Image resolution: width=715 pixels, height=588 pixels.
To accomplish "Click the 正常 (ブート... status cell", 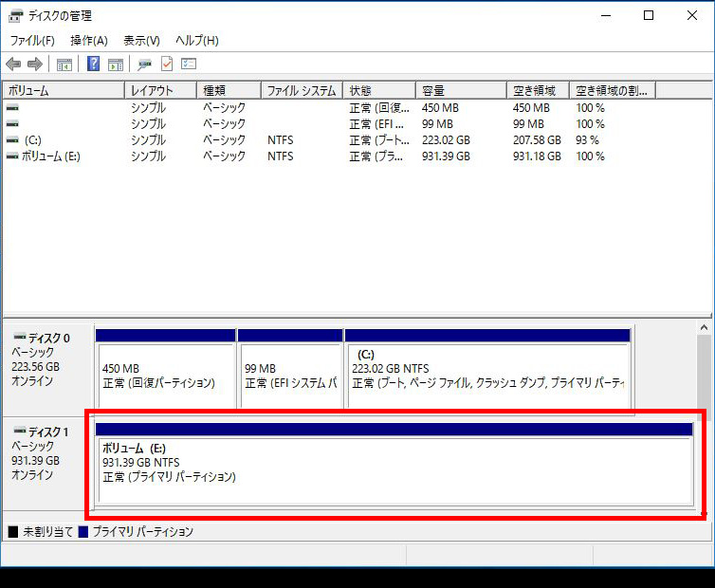I will 379,140.
